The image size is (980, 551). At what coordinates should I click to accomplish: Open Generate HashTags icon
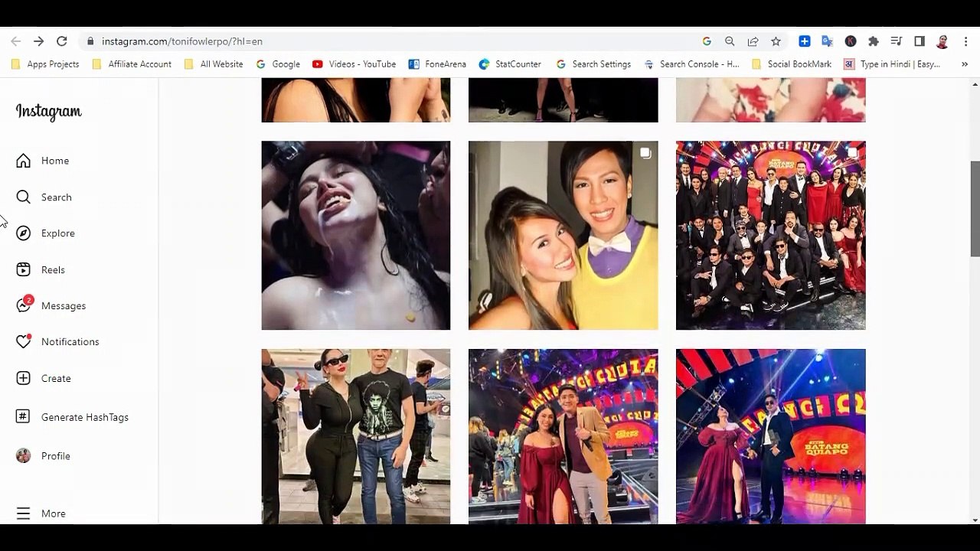click(24, 416)
